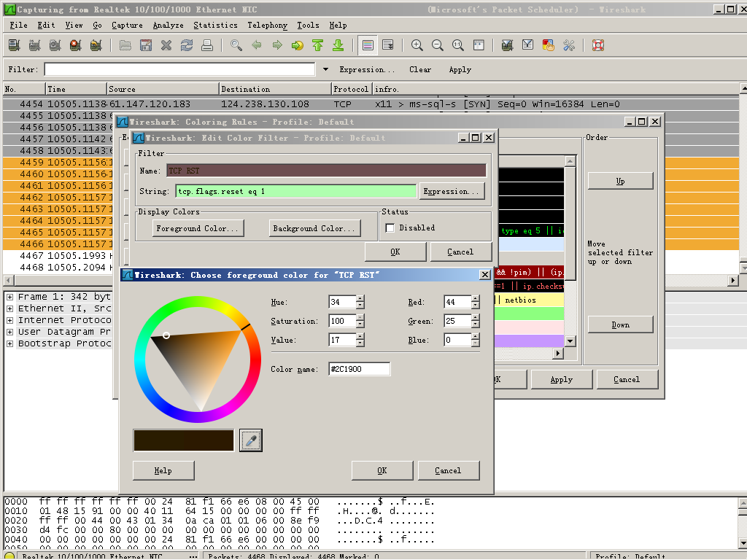
Task: Confirm the color chooser with OK
Action: (382, 470)
